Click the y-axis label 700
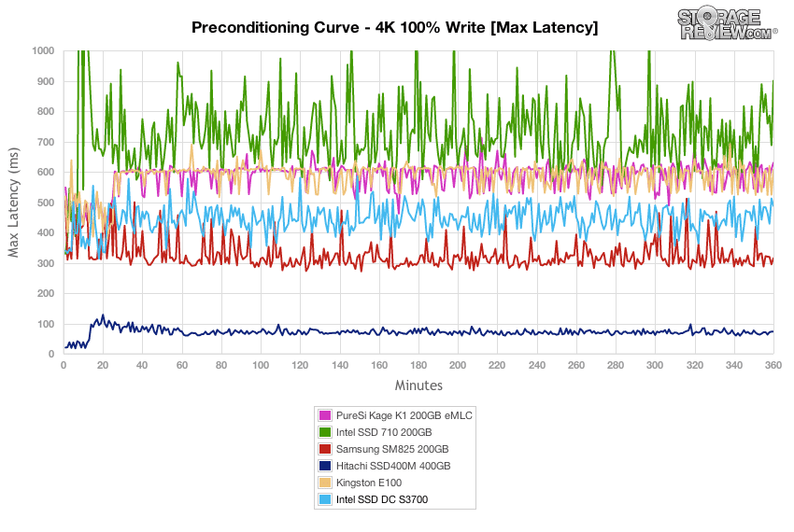794x532 pixels. tap(46, 142)
